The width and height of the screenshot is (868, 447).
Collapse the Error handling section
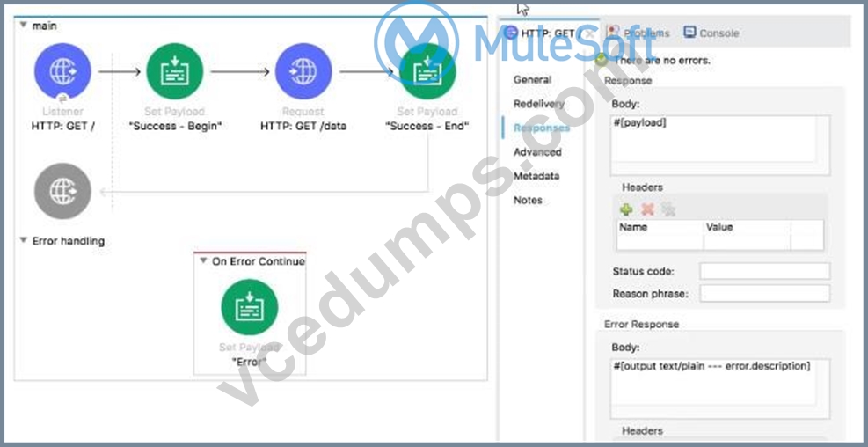tap(23, 241)
